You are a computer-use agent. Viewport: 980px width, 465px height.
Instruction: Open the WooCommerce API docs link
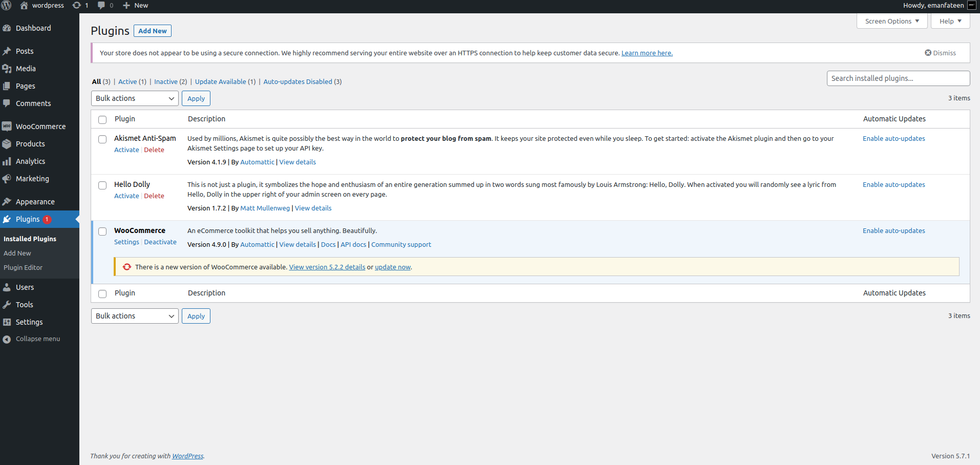click(x=353, y=244)
